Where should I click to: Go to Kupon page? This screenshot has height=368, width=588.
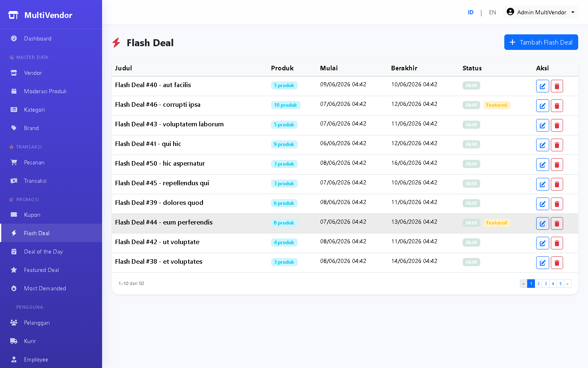(51, 215)
